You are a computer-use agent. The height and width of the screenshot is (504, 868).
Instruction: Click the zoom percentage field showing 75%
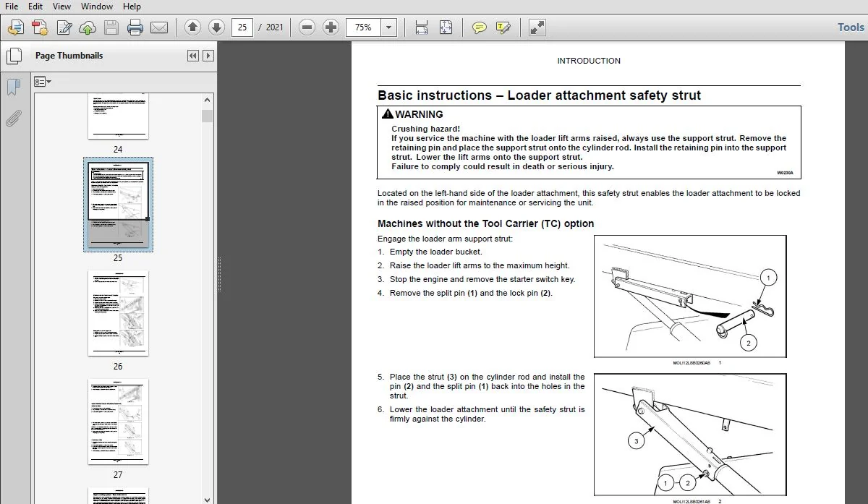click(363, 27)
